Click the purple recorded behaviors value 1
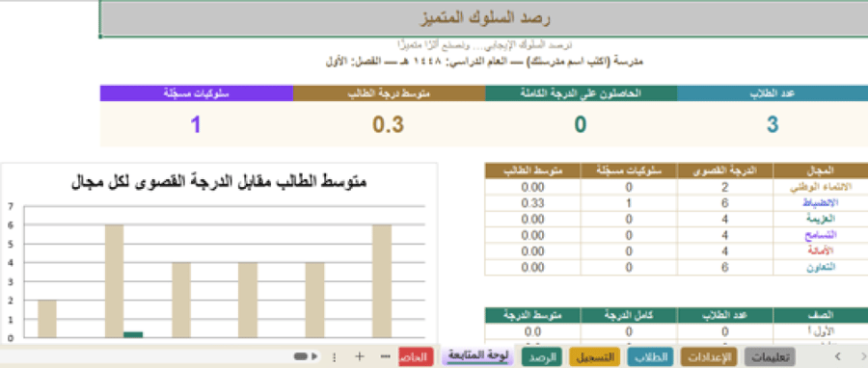 [x=196, y=125]
